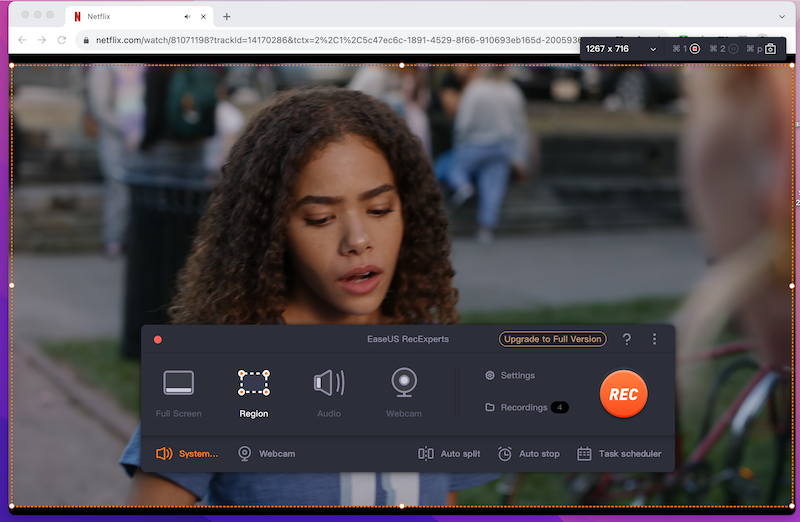The height and width of the screenshot is (522, 800).
Task: Enable Auto stop option
Action: [x=529, y=454]
